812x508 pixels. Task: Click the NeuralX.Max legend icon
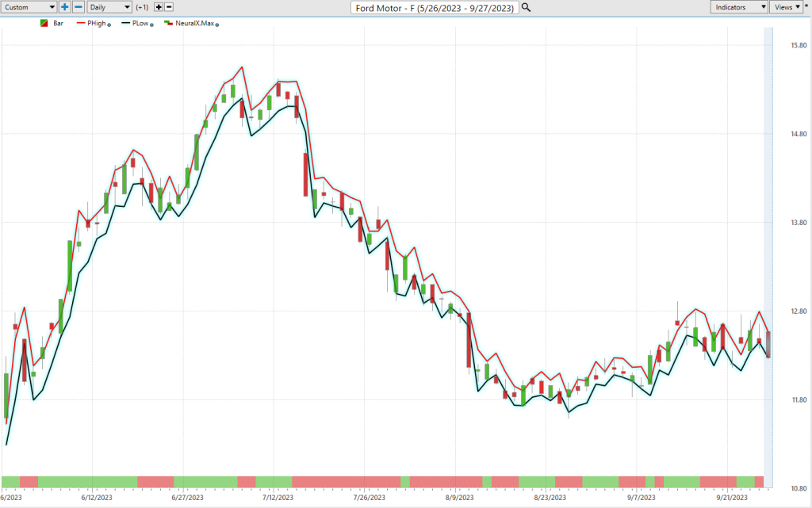168,23
